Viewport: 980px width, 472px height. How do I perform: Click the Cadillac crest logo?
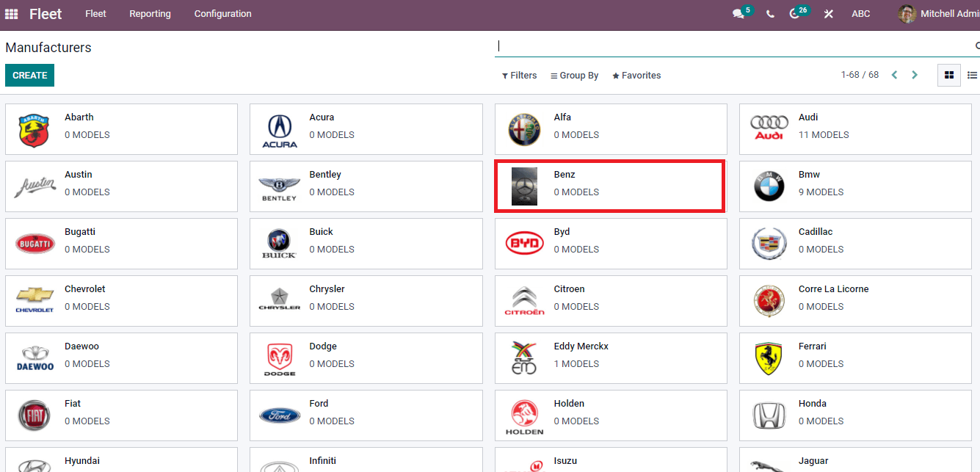click(769, 244)
